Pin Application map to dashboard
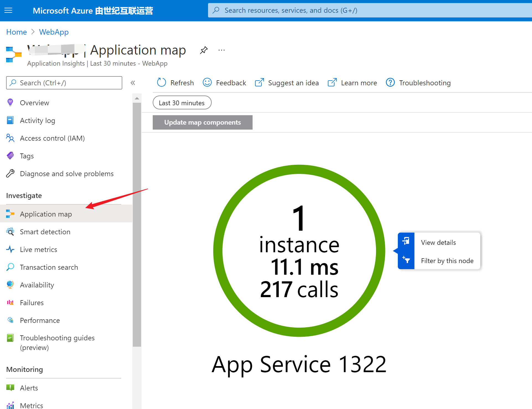The image size is (532, 409). pos(204,50)
